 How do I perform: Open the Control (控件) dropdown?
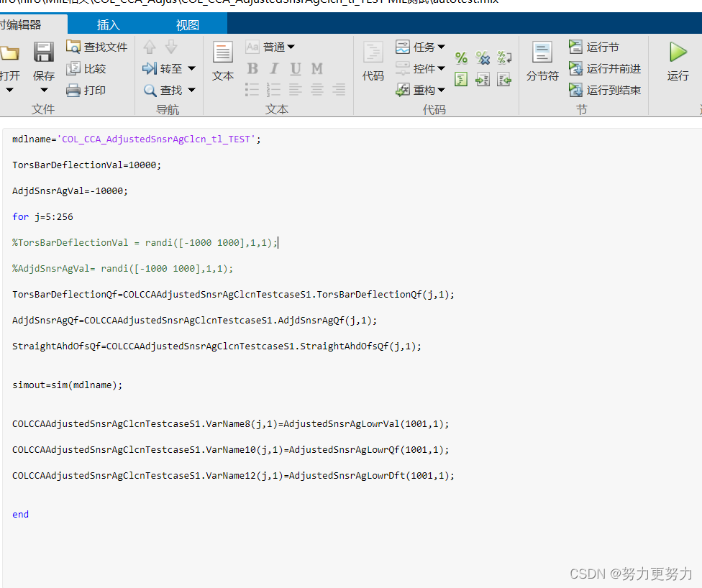[x=420, y=68]
